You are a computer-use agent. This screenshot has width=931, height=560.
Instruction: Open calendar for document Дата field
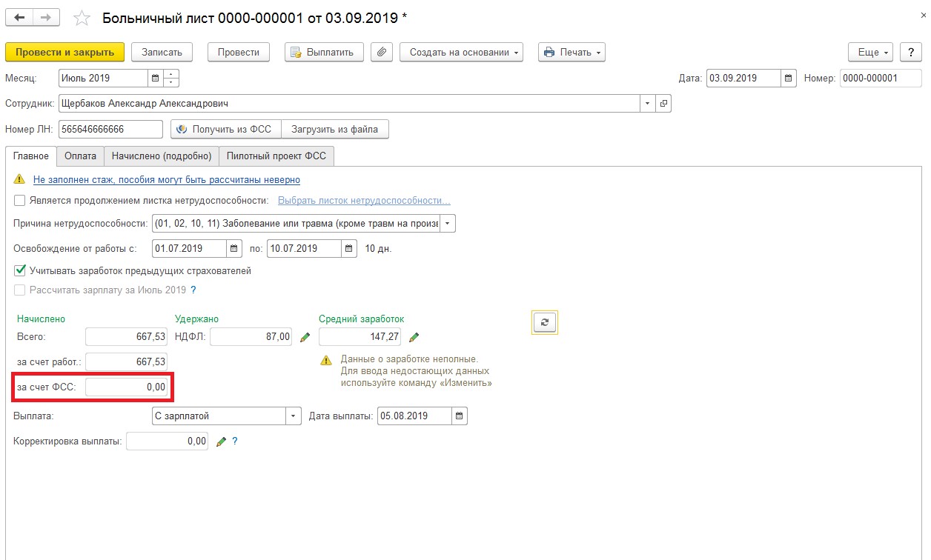pyautogui.click(x=789, y=78)
